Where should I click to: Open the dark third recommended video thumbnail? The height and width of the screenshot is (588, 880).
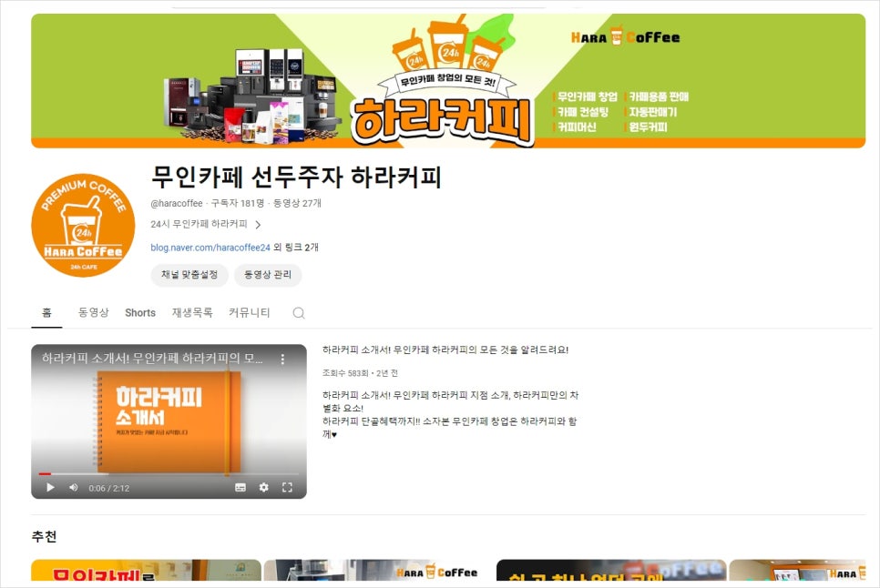pos(611,570)
